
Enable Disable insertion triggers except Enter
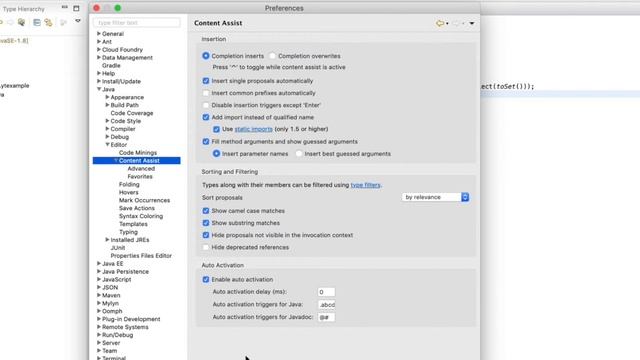click(x=206, y=105)
